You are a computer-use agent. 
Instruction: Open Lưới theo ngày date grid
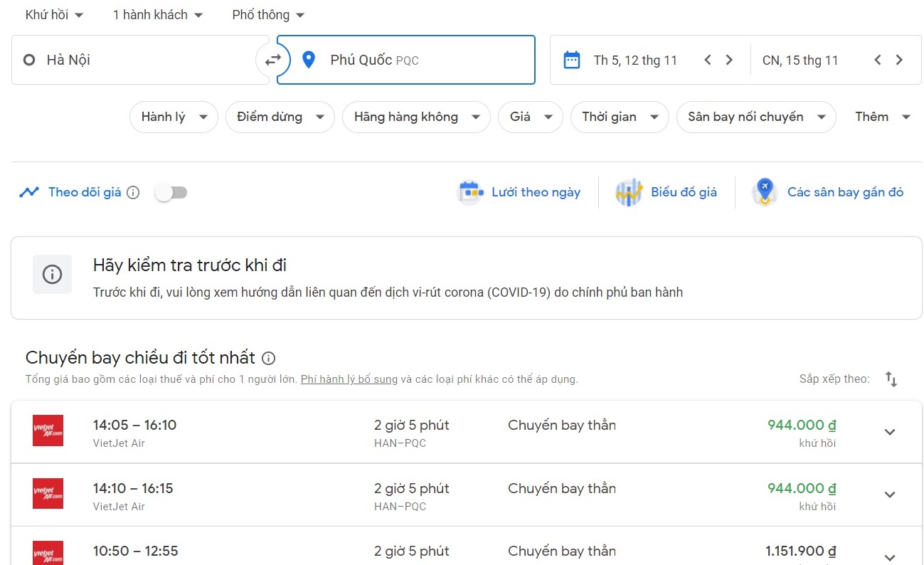coord(519,192)
